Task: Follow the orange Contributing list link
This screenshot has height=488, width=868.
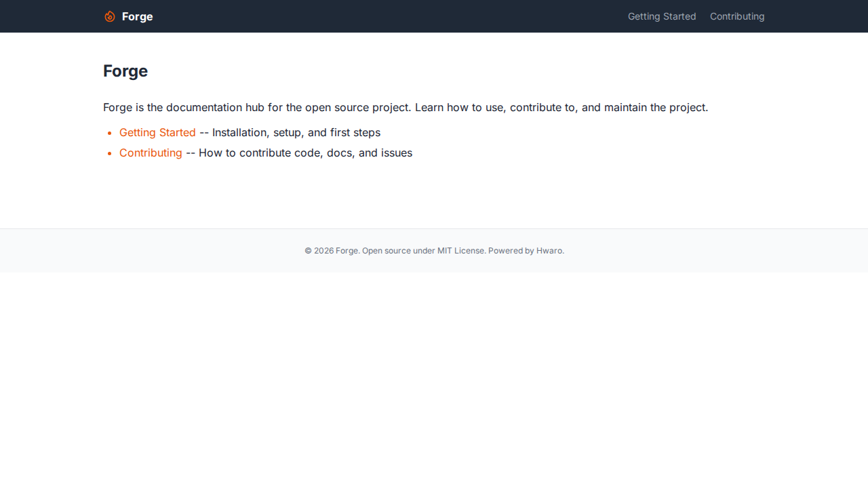Action: click(x=151, y=153)
